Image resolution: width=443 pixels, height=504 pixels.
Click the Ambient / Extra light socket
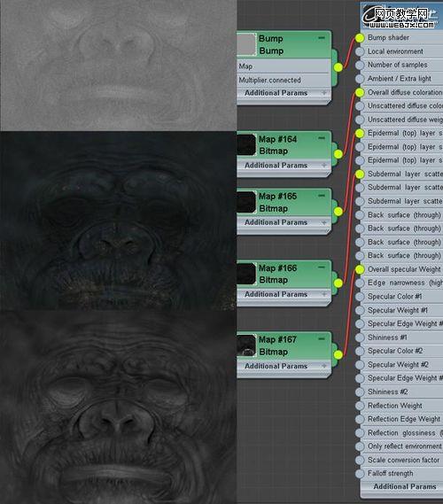click(x=360, y=79)
